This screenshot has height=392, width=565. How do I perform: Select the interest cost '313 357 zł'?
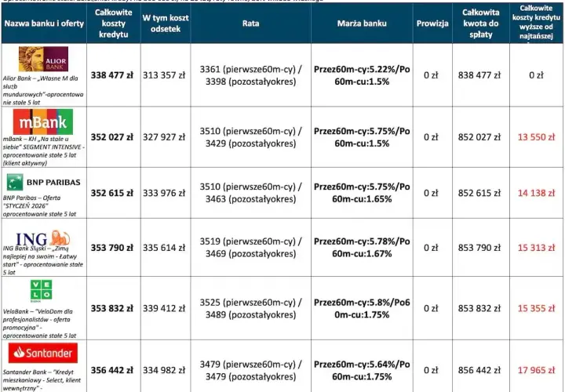pyautogui.click(x=164, y=75)
